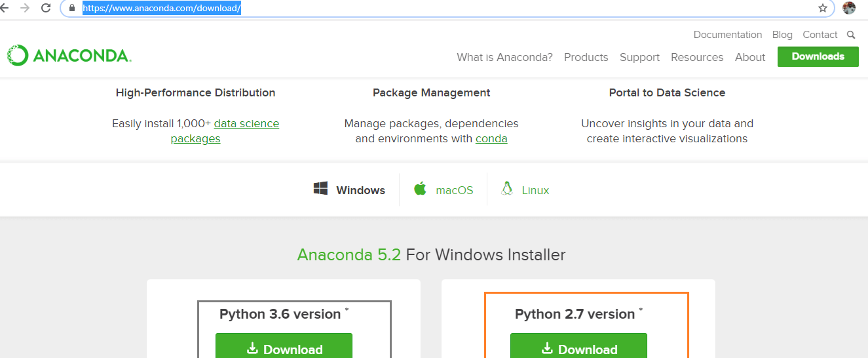Download the Python 3.6 version
The height and width of the screenshot is (358, 868).
pyautogui.click(x=284, y=348)
